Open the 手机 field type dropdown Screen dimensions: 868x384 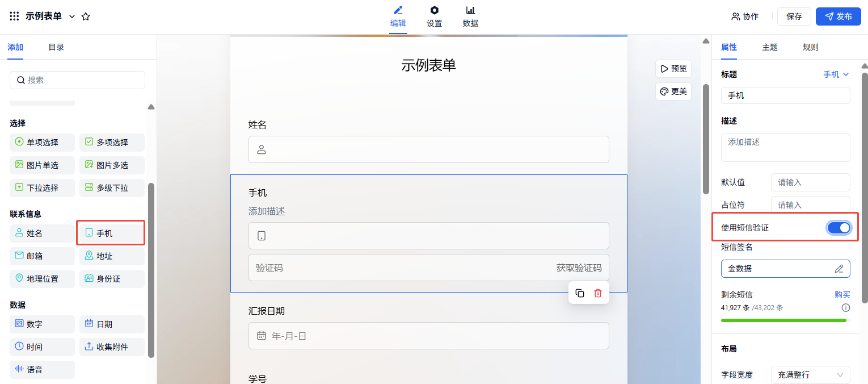pyautogui.click(x=836, y=74)
